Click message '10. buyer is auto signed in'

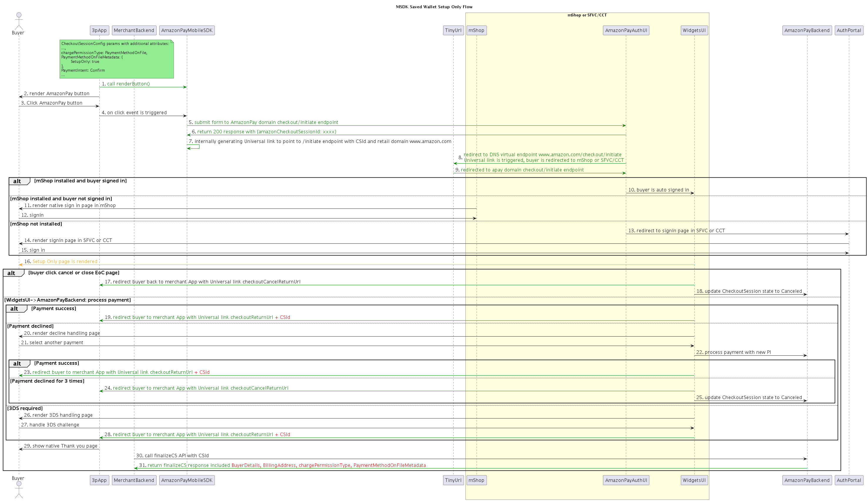[x=659, y=190]
